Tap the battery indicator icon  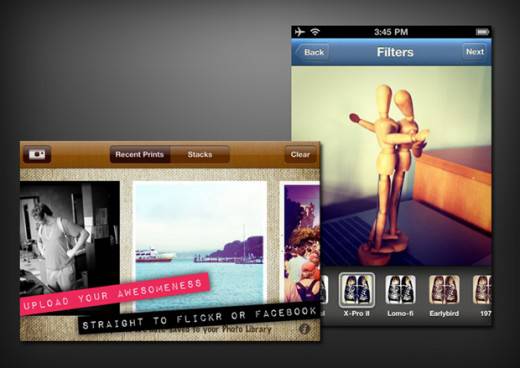pos(482,32)
